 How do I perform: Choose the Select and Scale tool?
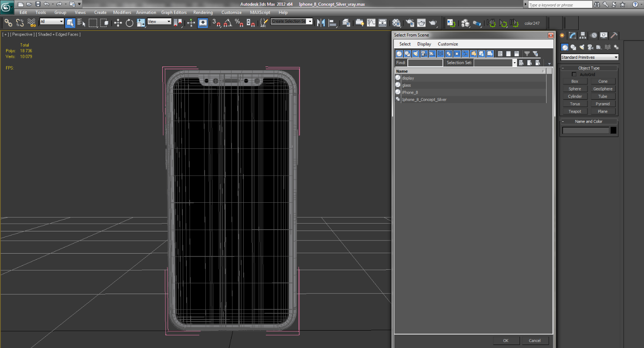pos(141,23)
